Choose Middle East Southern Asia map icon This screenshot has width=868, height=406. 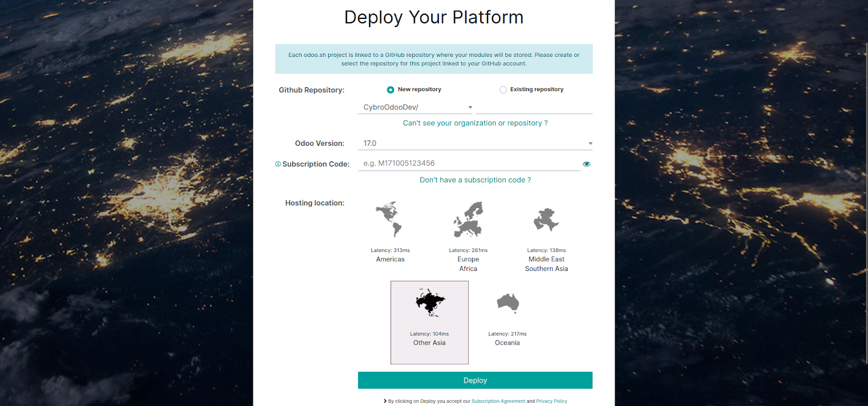(x=546, y=220)
